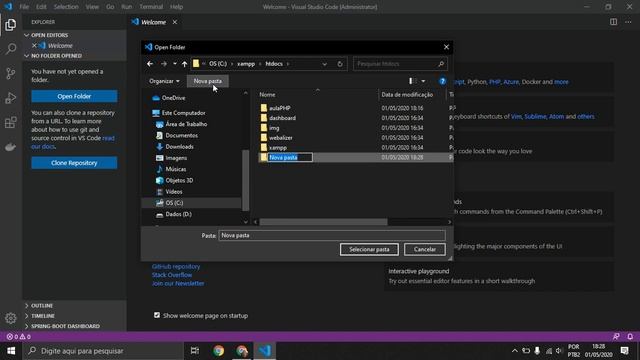Click the Clone Repository button
This screenshot has height=360, width=640.
[x=74, y=163]
